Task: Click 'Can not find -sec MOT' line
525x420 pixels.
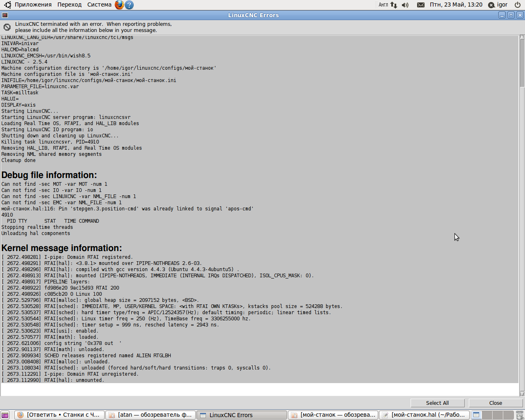Action: coord(54,184)
